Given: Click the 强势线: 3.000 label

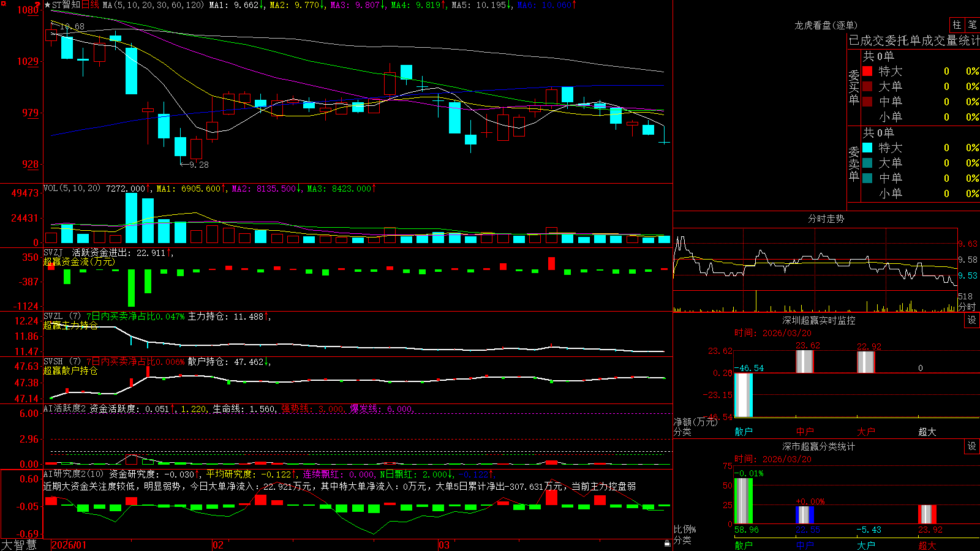Looking at the screenshot, I should click(312, 408).
